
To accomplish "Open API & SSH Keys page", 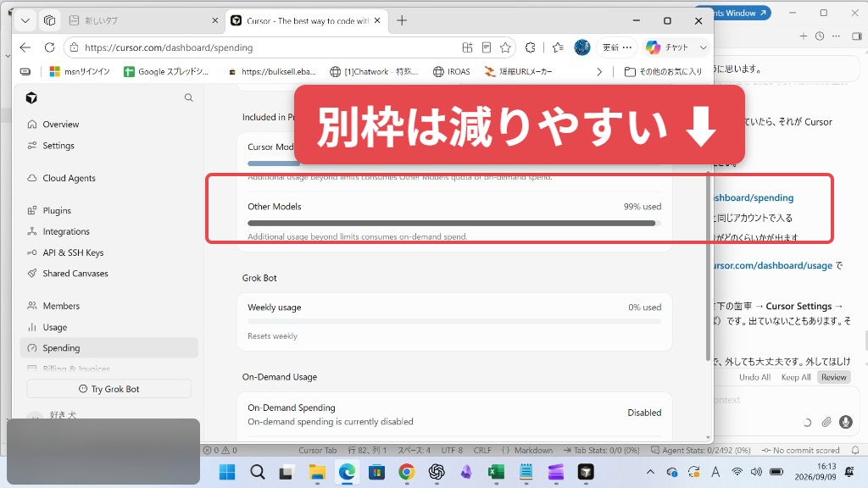I will [109, 252].
